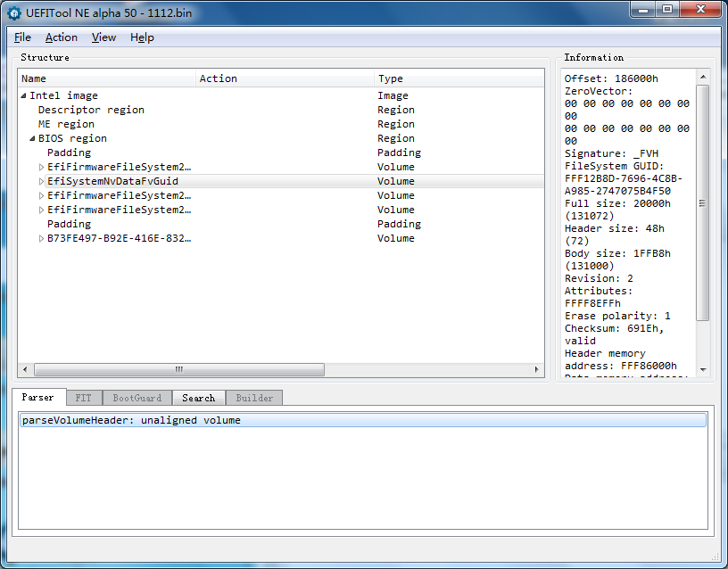Click the UEFITool app icon in title bar

click(14, 13)
